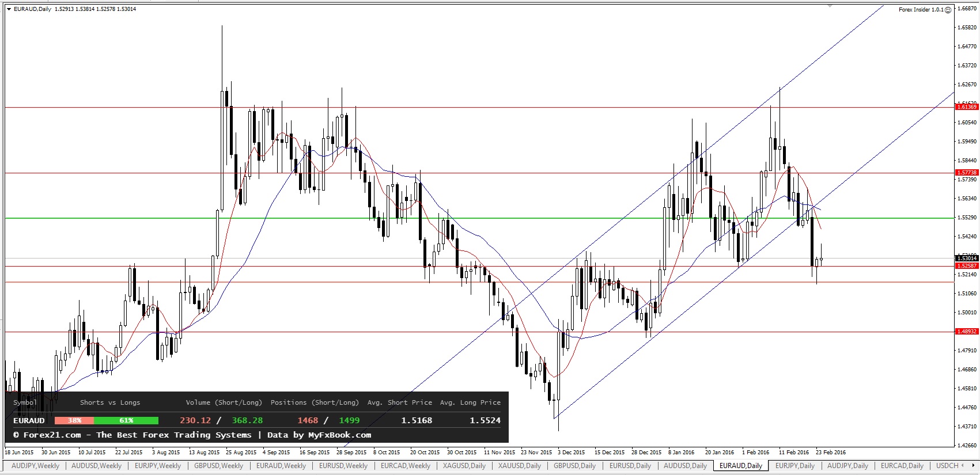Image resolution: width=980 pixels, height=475 pixels.
Task: Click the 1.57738 red price label
Action: pyautogui.click(x=967, y=173)
